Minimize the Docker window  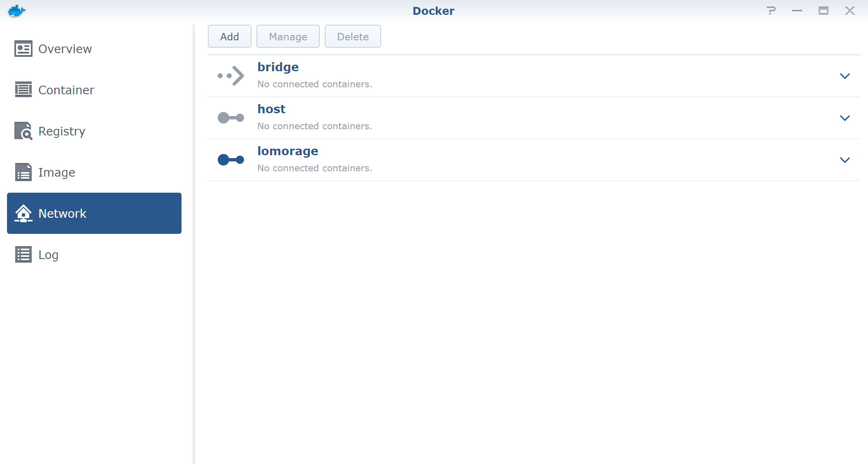pyautogui.click(x=797, y=11)
